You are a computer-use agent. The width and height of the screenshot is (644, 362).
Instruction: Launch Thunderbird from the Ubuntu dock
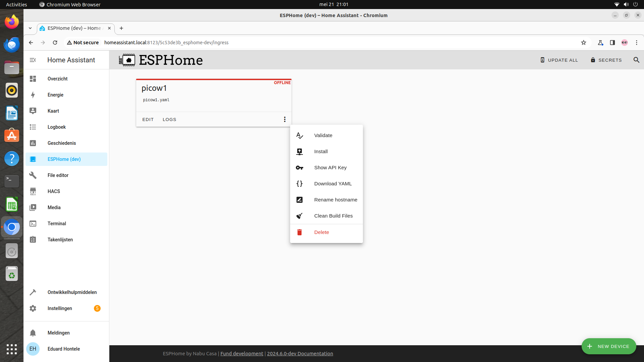pyautogui.click(x=12, y=45)
